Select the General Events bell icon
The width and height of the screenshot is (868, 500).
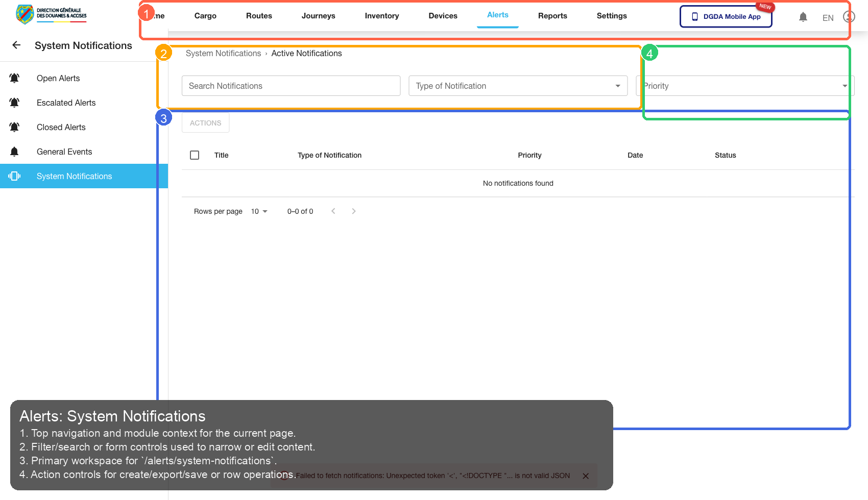[x=14, y=152]
